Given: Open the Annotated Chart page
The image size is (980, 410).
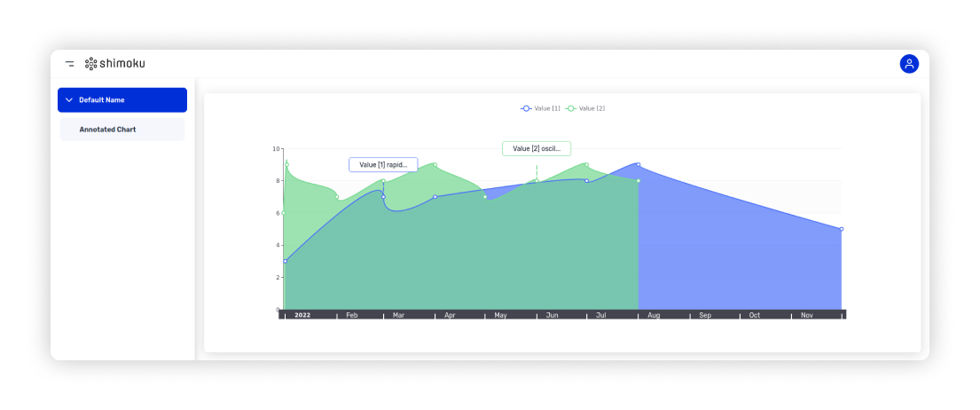Looking at the screenshot, I should [107, 130].
